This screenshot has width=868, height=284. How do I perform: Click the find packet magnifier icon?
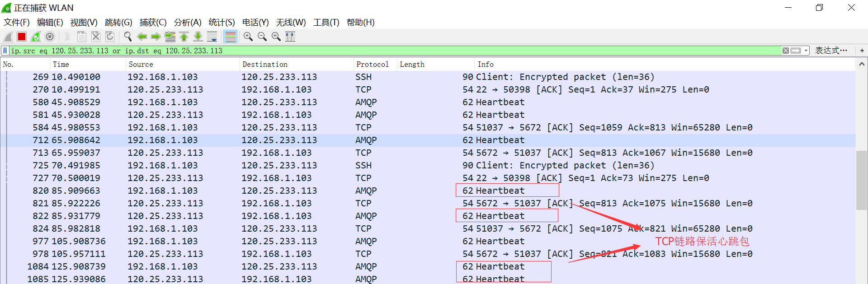coord(128,37)
